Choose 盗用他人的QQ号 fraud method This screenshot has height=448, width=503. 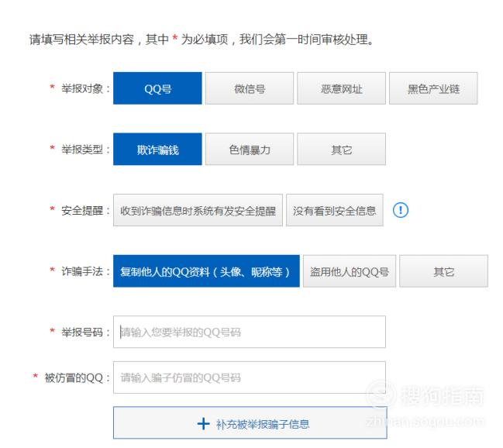[x=350, y=271]
